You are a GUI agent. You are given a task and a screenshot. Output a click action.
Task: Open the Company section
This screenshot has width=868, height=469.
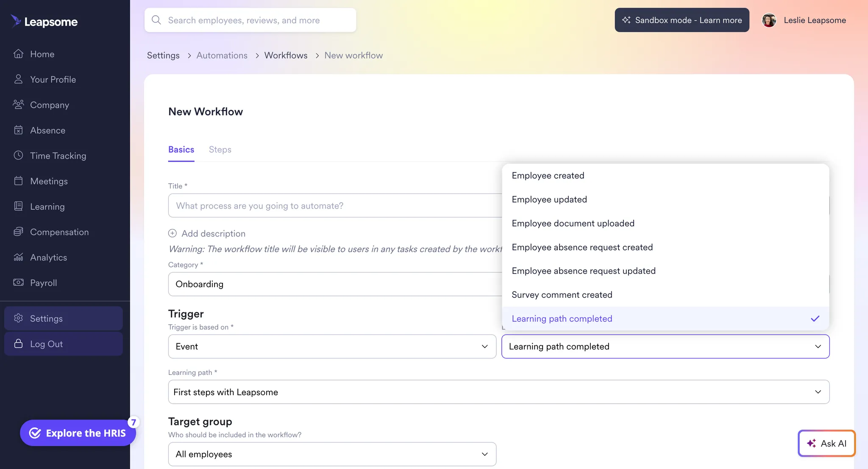coord(50,105)
